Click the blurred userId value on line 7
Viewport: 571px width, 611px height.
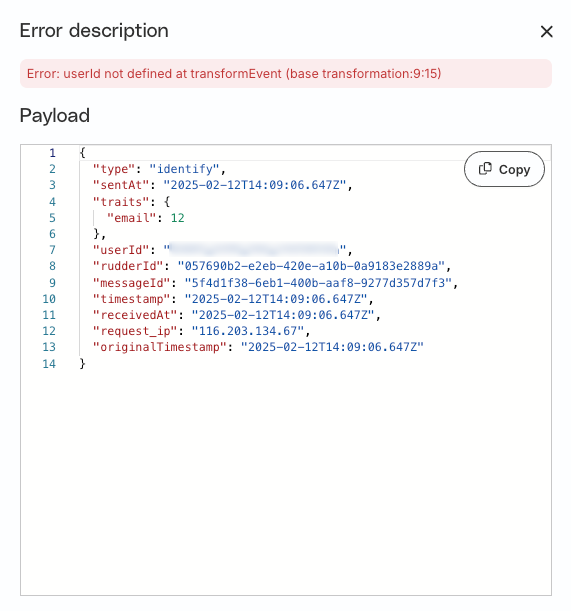pos(255,249)
